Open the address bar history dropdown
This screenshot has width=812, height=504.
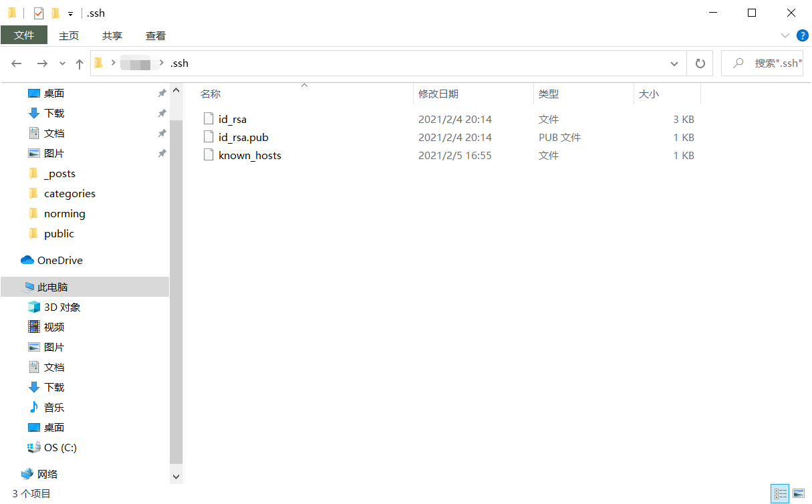(674, 64)
